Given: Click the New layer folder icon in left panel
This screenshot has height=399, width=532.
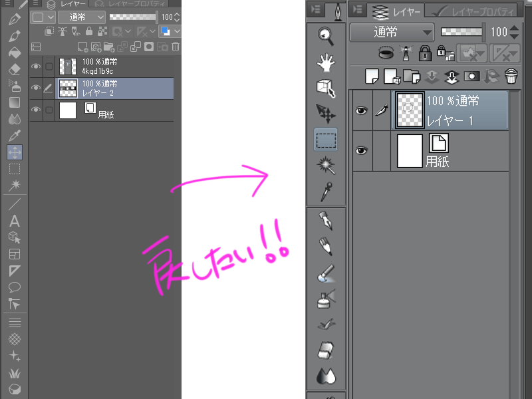Looking at the screenshot, I should [109, 47].
